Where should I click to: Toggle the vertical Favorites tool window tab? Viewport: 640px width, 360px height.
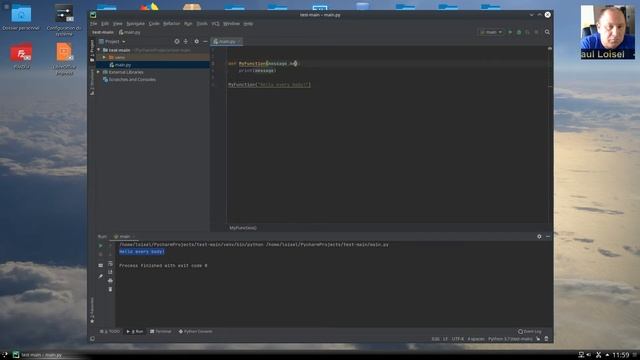click(x=92, y=311)
